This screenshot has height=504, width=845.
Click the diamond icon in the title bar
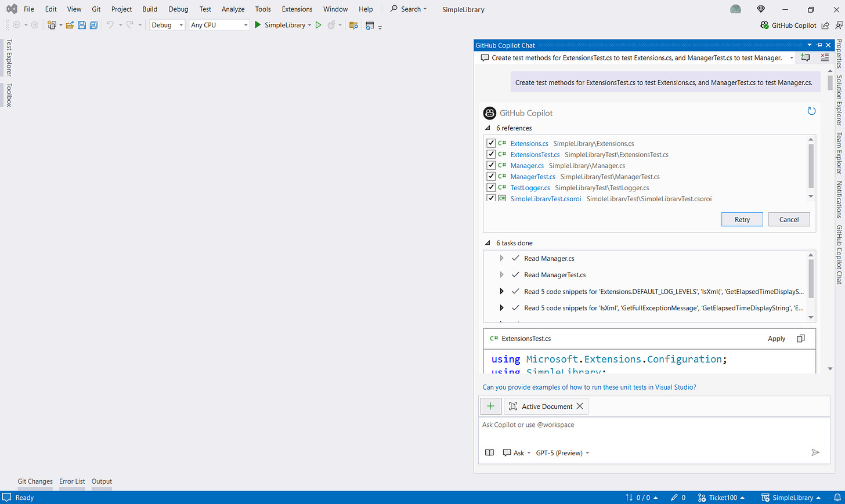pyautogui.click(x=761, y=9)
